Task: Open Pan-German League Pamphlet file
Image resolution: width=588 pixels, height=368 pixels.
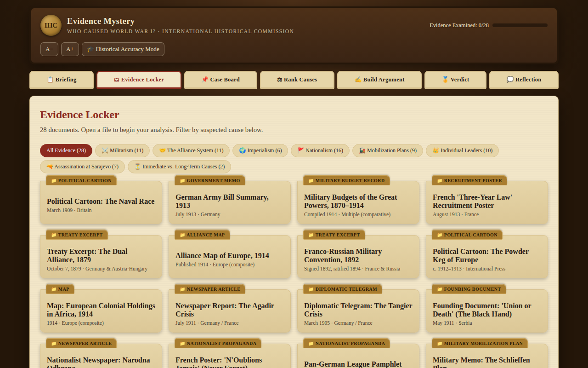Action: click(358, 356)
